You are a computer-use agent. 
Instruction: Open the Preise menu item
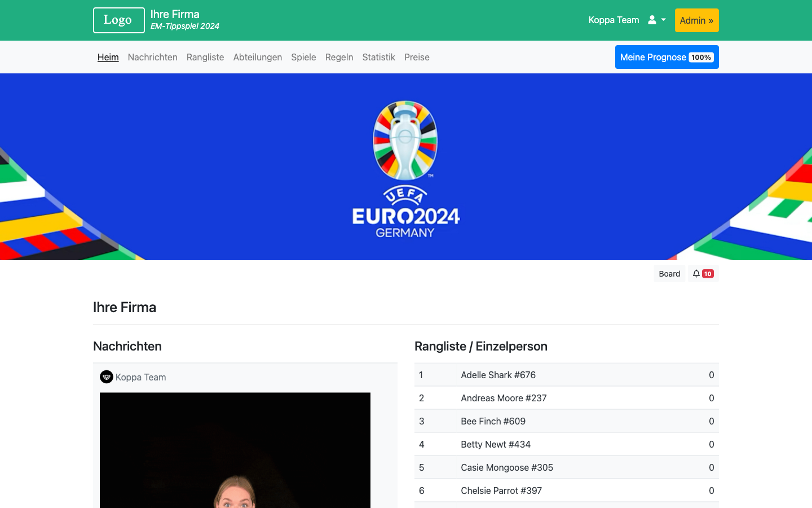(417, 57)
